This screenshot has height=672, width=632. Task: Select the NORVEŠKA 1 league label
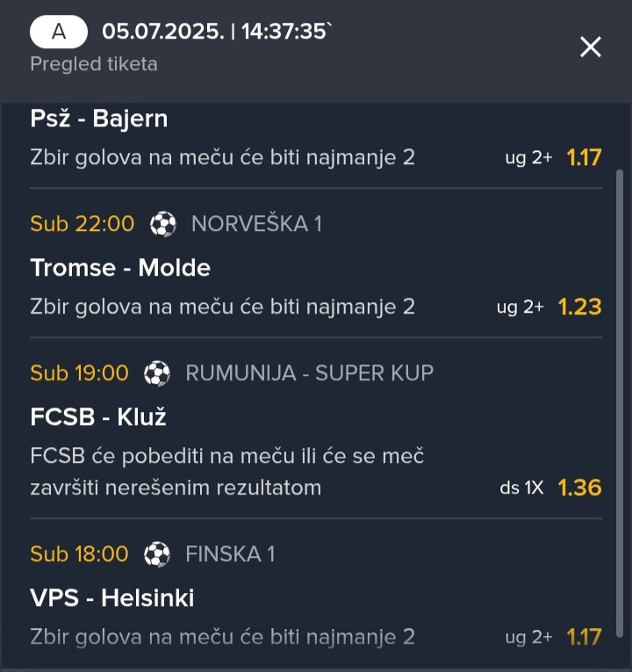[256, 224]
